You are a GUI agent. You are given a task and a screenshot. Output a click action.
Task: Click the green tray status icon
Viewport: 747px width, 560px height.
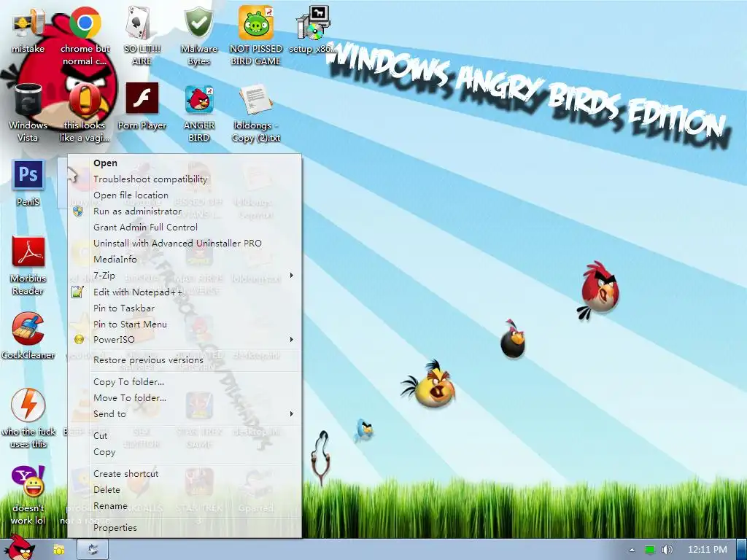point(650,550)
